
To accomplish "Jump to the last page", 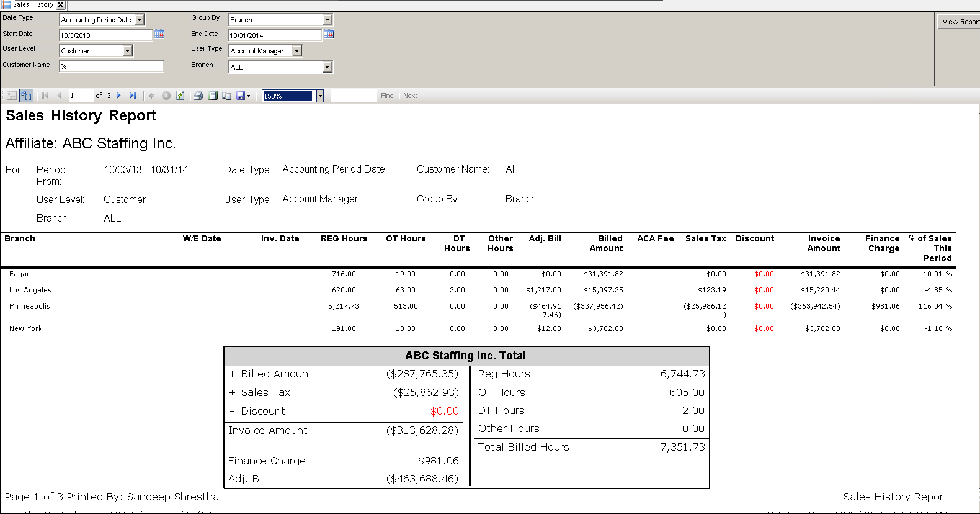I will tap(133, 96).
